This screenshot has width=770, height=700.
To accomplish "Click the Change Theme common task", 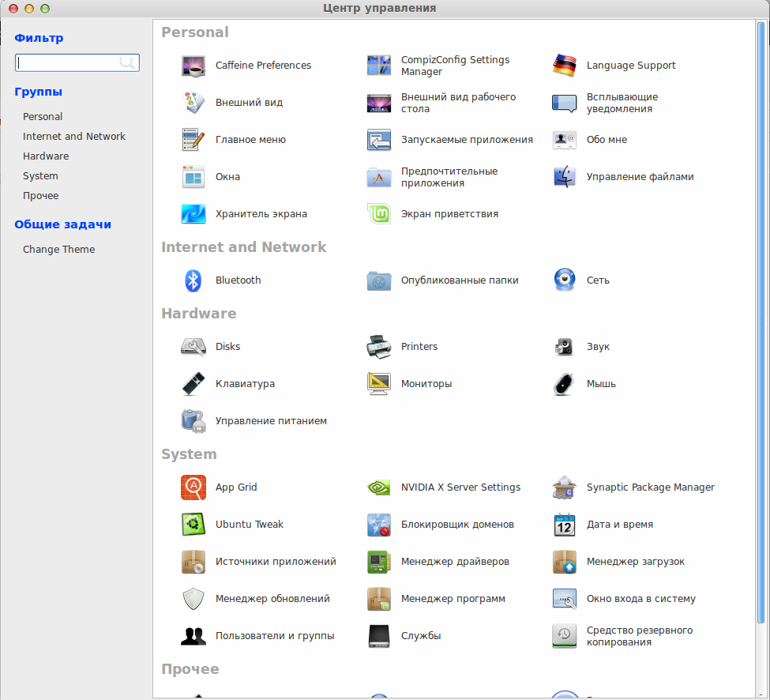I will pos(59,250).
